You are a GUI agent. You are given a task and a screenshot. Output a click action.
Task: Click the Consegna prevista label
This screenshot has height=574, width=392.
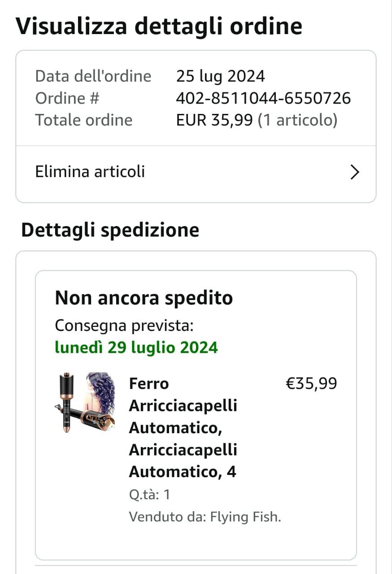[x=124, y=326]
